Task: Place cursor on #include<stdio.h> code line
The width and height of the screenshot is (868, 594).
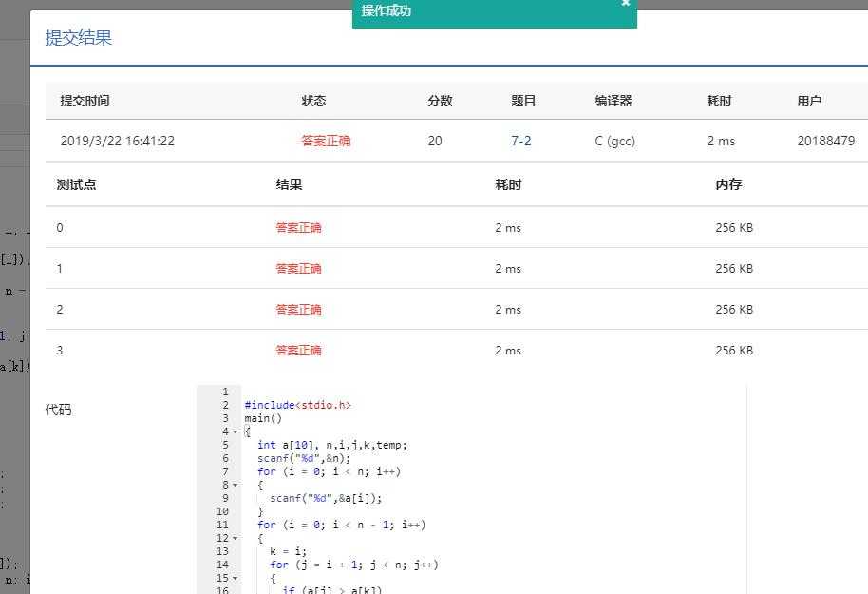Action: 298,405
